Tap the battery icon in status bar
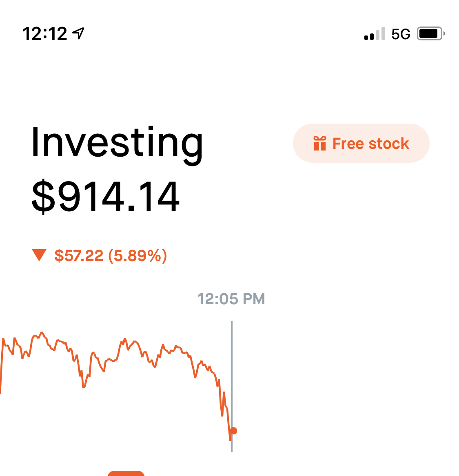The height and width of the screenshot is (476, 459). tap(430, 33)
